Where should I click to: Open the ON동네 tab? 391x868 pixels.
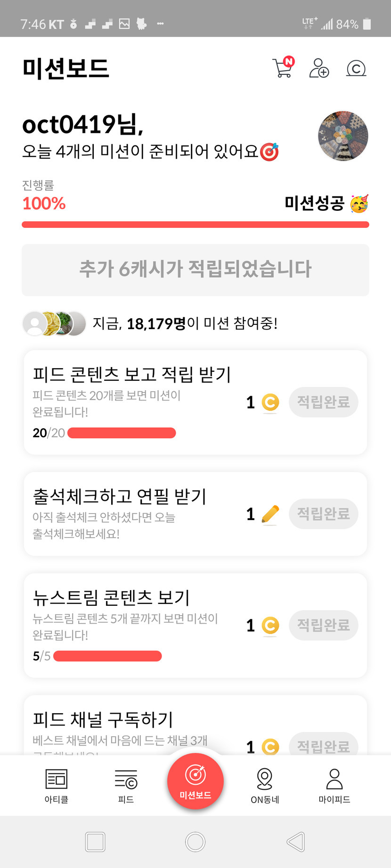[265, 786]
